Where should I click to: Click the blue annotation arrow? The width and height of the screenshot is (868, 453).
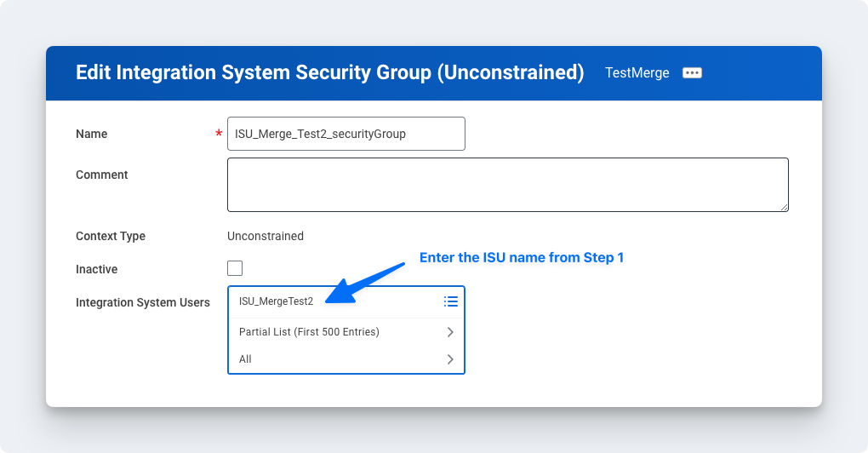click(368, 281)
